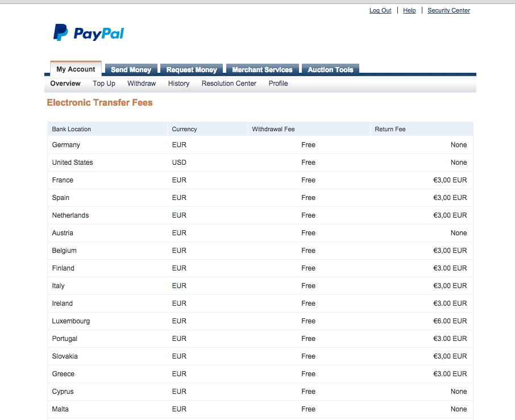Select the France row label
This screenshot has height=420, width=515.
click(x=63, y=180)
